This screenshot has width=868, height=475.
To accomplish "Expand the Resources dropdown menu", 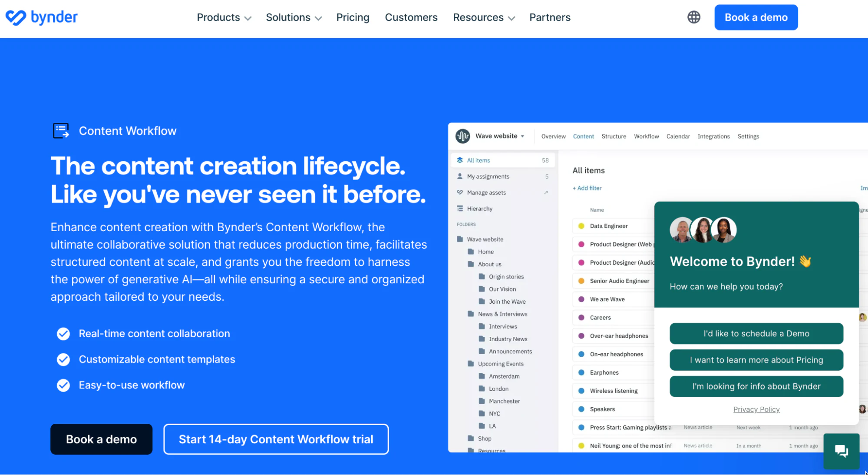I will coord(484,17).
